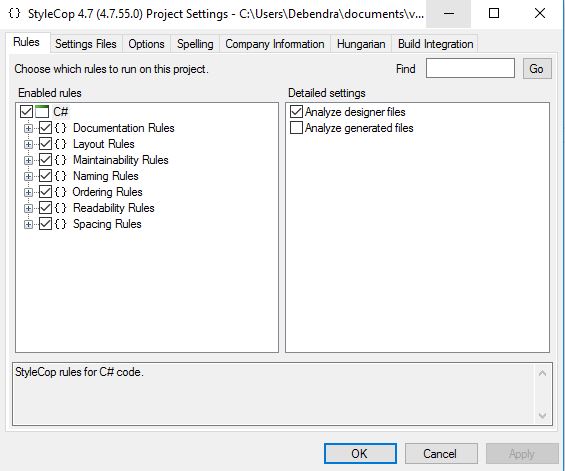The width and height of the screenshot is (565, 471).
Task: Toggle Naming Rules checkbox
Action: pyautogui.click(x=45, y=176)
